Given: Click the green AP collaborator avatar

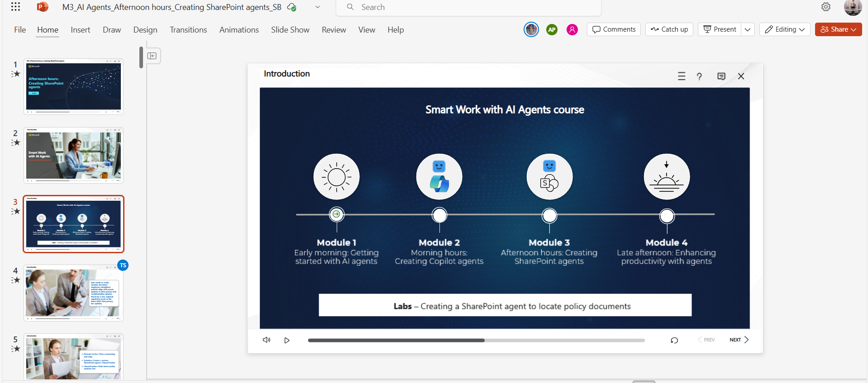Looking at the screenshot, I should 552,29.
